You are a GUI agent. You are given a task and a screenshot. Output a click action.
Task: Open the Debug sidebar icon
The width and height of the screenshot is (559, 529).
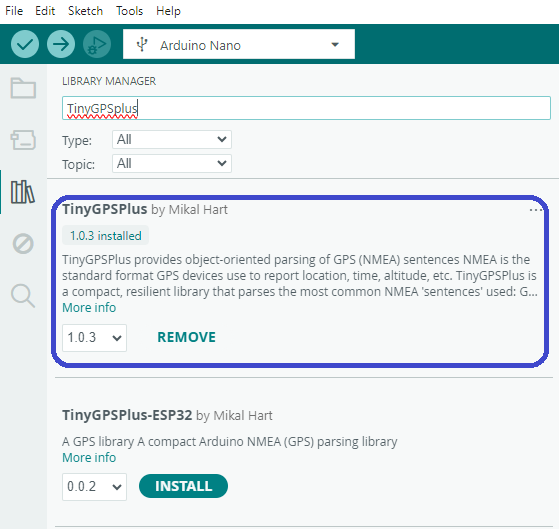(x=23, y=244)
